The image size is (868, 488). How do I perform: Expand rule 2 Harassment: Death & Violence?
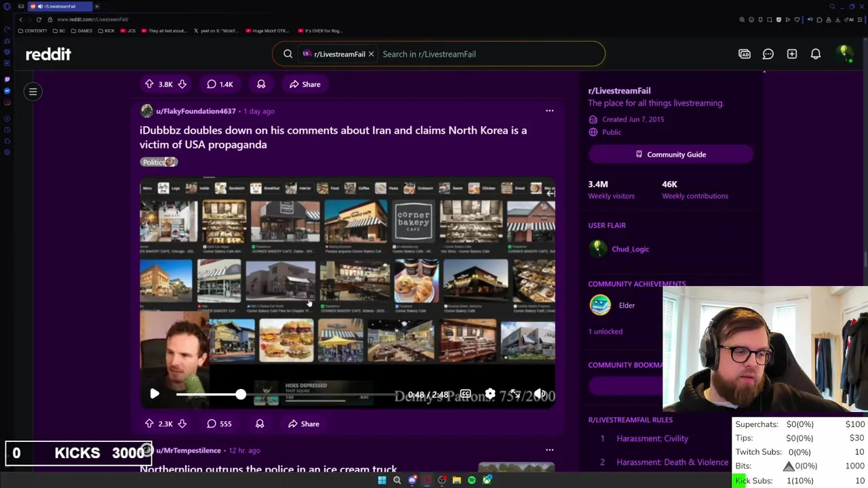click(672, 462)
